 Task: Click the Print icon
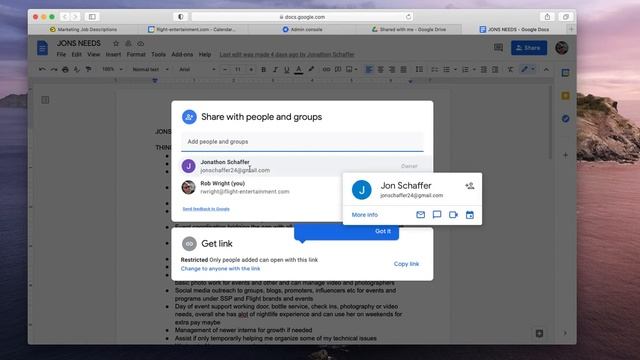pos(65,69)
